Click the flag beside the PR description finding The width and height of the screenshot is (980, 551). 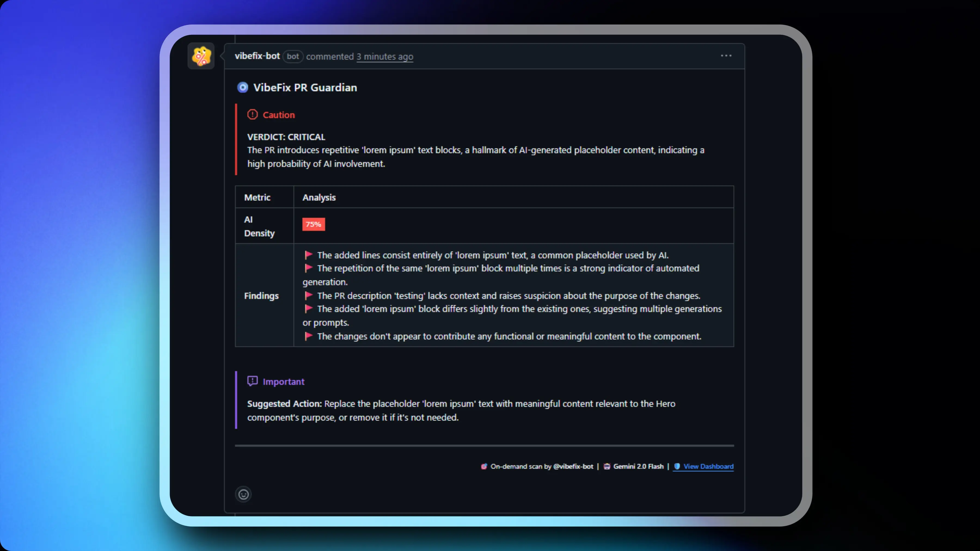point(308,295)
